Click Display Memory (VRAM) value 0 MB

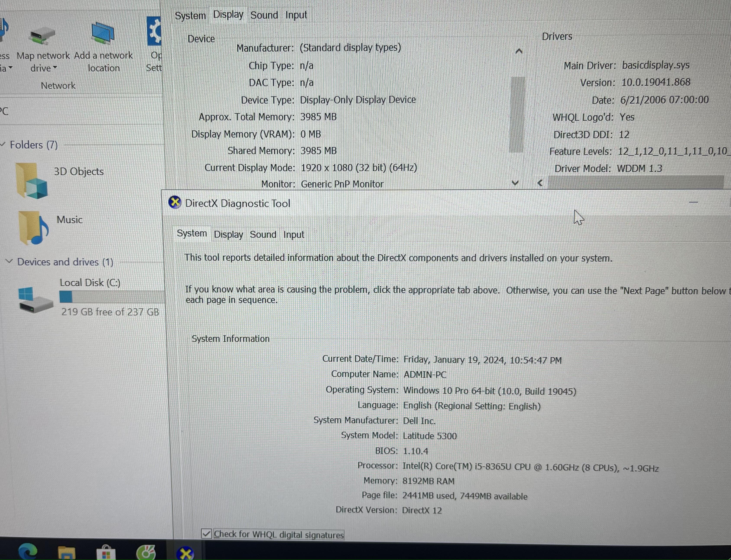(311, 134)
